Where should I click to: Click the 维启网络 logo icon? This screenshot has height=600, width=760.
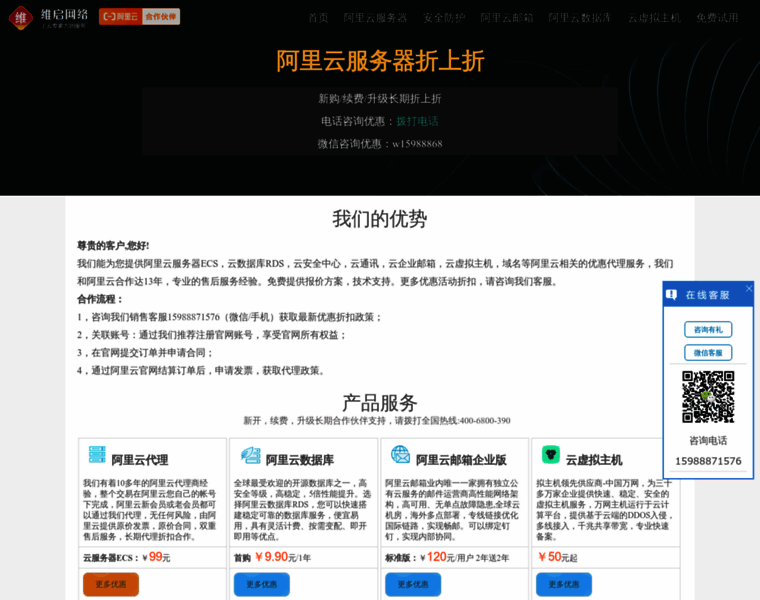(x=21, y=18)
